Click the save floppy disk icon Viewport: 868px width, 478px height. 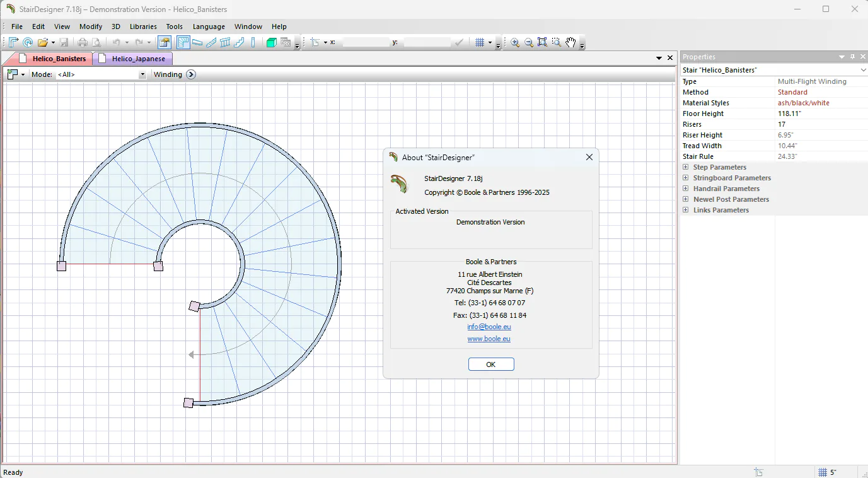pyautogui.click(x=64, y=42)
